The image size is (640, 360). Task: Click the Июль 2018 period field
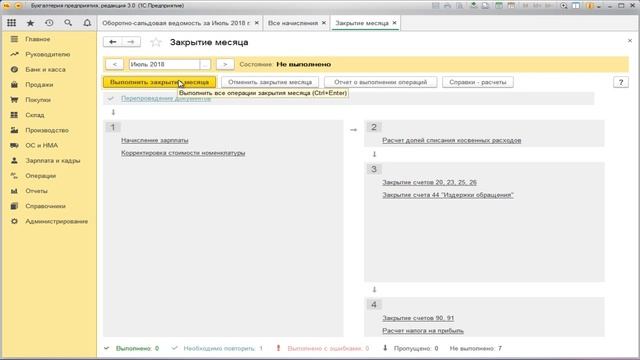(x=164, y=64)
